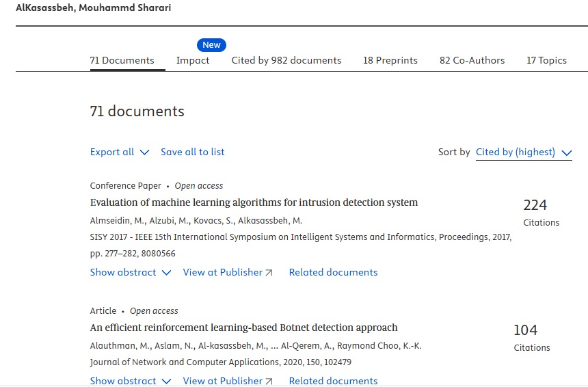Click external arrow icon of first View at Publisher
Screen dimensions: 588x387
269,273
